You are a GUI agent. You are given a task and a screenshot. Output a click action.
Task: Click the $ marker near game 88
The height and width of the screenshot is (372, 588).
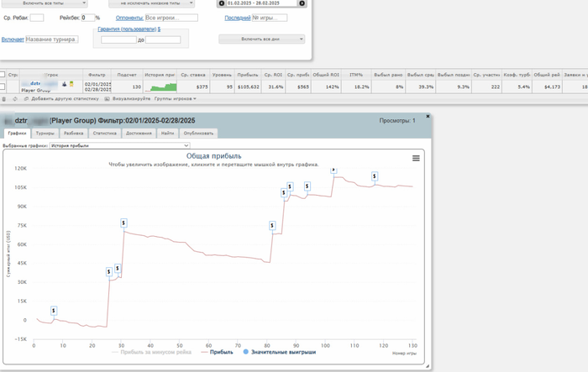click(x=290, y=186)
